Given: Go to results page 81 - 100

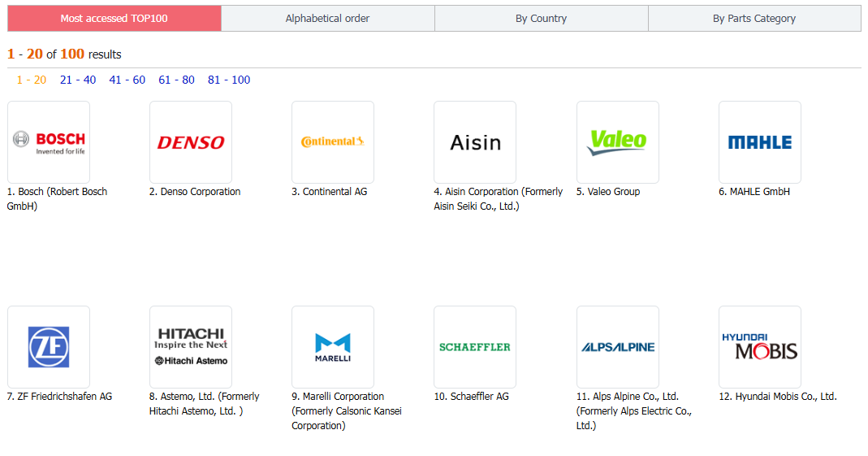Looking at the screenshot, I should 229,80.
